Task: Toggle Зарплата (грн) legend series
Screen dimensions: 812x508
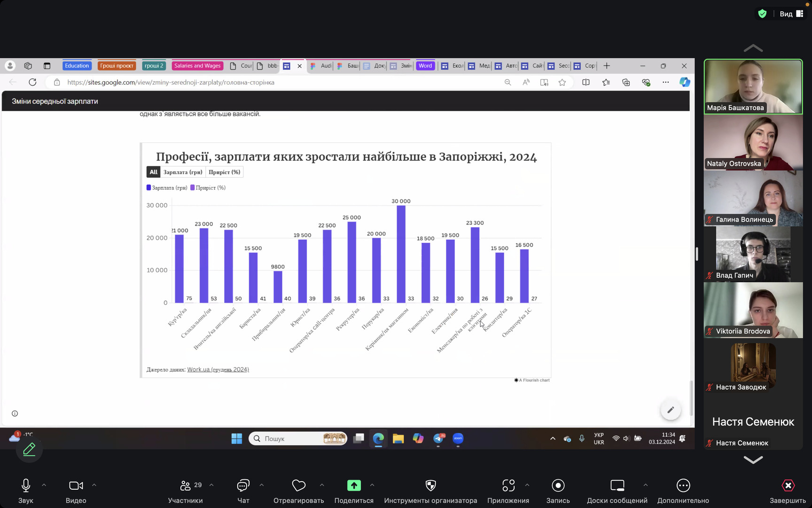Action: 167,188
